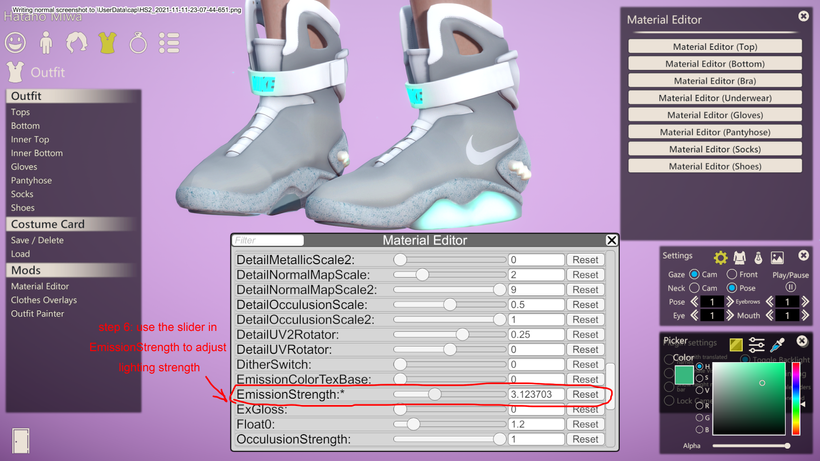Viewport: 820px width, 461px height.
Task: Click the DetailUV2Rotator value field 0.25
Action: [536, 334]
